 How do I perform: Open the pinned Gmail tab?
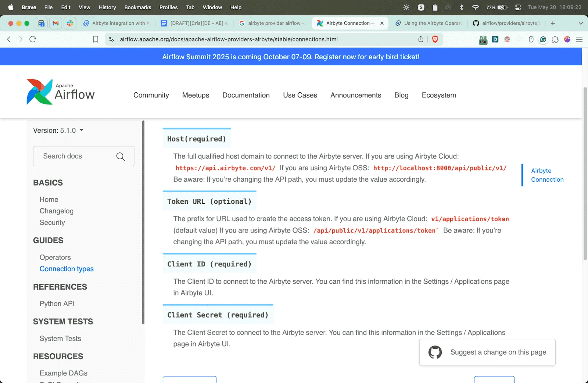[55, 23]
